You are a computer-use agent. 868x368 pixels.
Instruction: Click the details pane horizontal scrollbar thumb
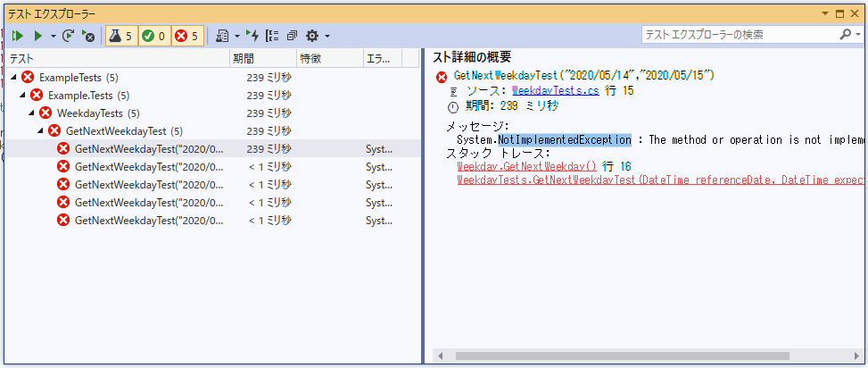tap(622, 355)
